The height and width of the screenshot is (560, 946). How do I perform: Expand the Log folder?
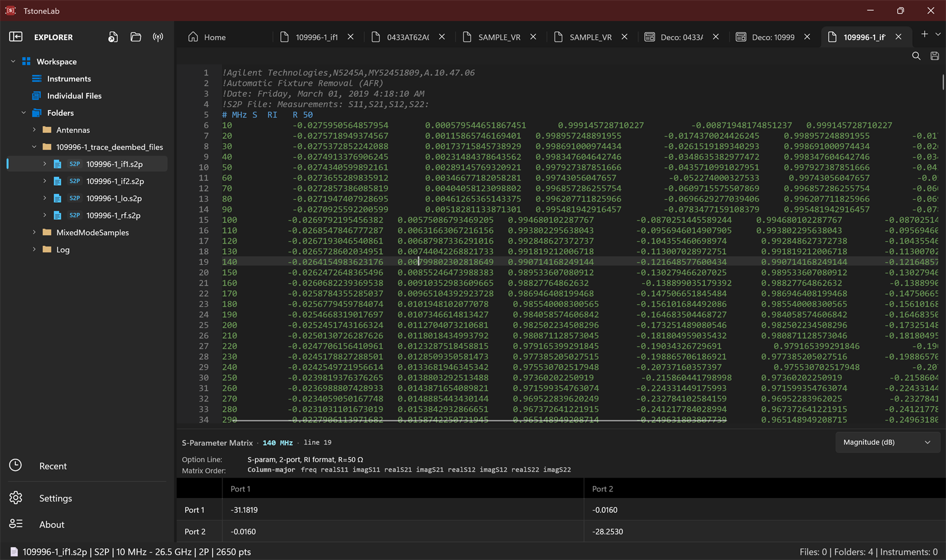pos(34,250)
